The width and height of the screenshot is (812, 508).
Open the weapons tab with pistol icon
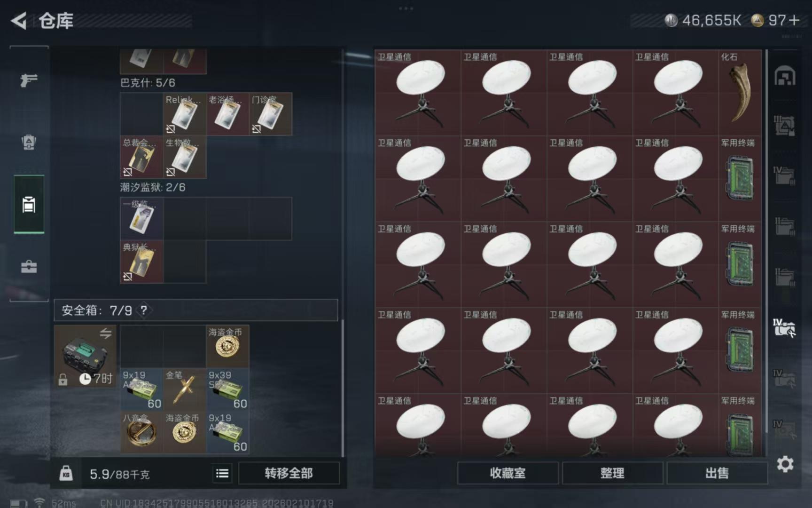pyautogui.click(x=29, y=80)
